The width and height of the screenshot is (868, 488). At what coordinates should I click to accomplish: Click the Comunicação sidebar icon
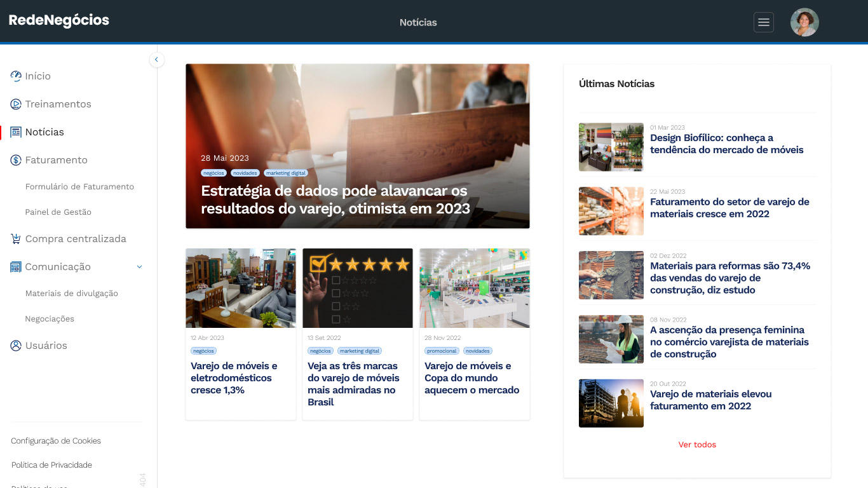tap(16, 267)
